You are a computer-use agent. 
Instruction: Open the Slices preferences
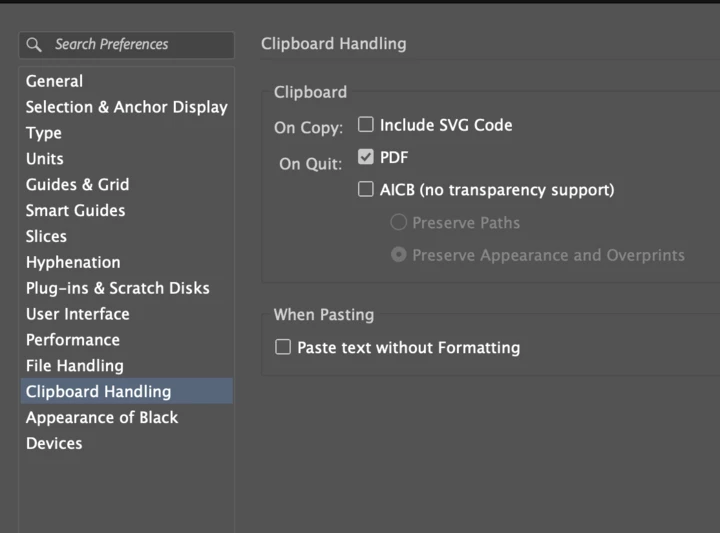click(x=47, y=237)
